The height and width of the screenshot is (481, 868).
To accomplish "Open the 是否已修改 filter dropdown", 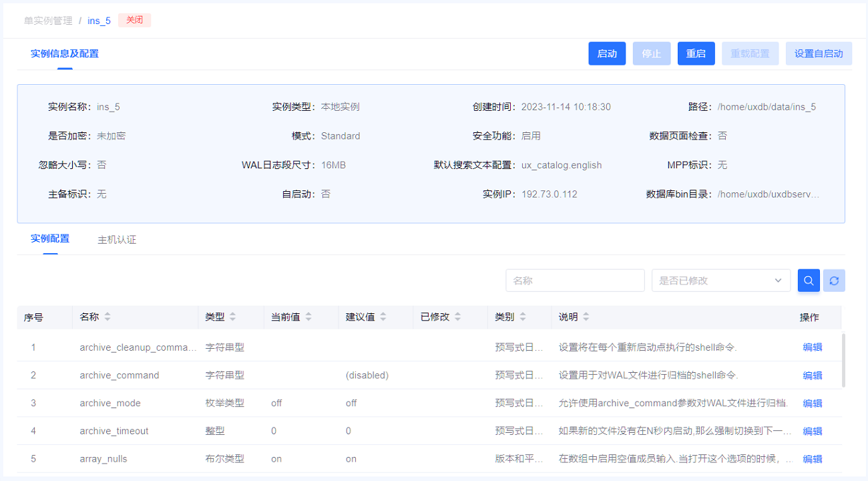I will click(x=720, y=281).
